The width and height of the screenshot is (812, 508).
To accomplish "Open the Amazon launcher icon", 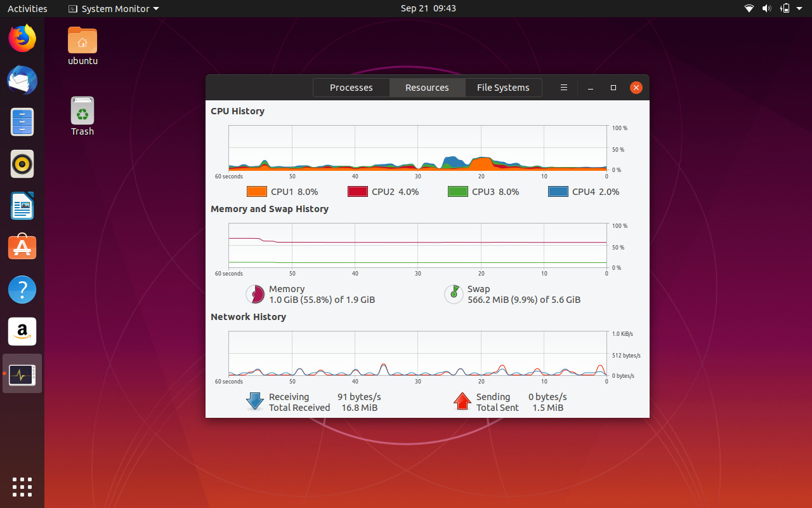I will click(x=22, y=331).
